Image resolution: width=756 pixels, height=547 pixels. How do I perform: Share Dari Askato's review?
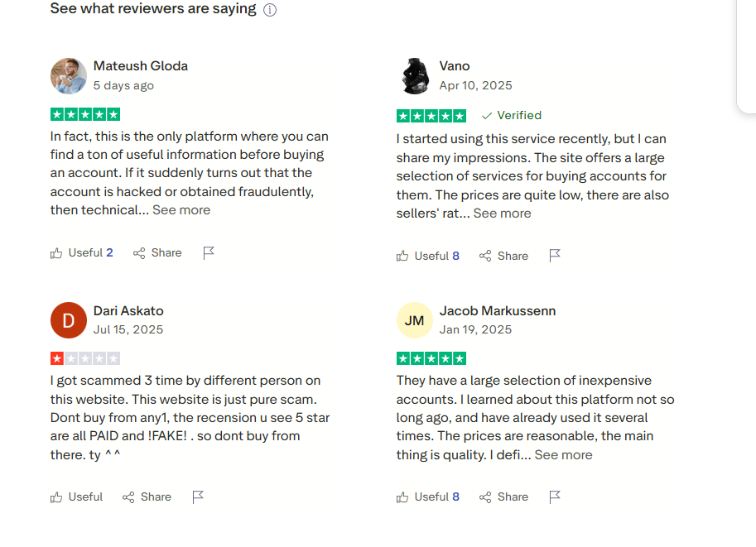point(147,497)
